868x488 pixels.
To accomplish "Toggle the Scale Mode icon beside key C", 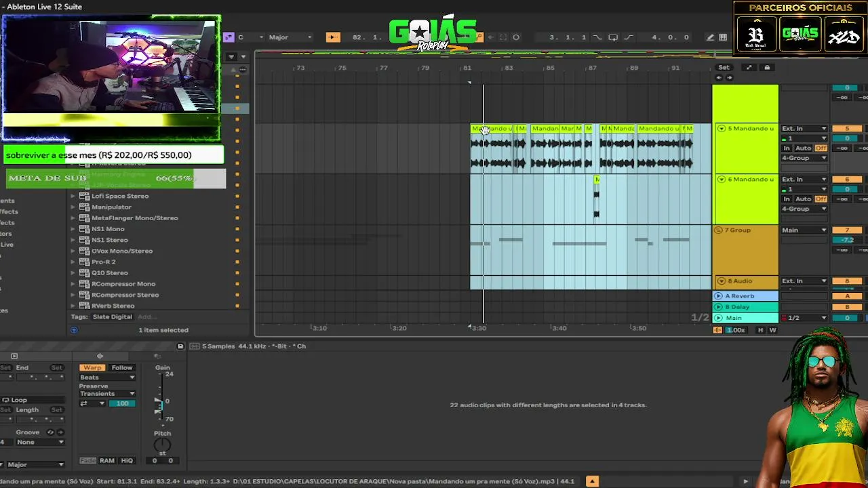I will click(x=229, y=37).
